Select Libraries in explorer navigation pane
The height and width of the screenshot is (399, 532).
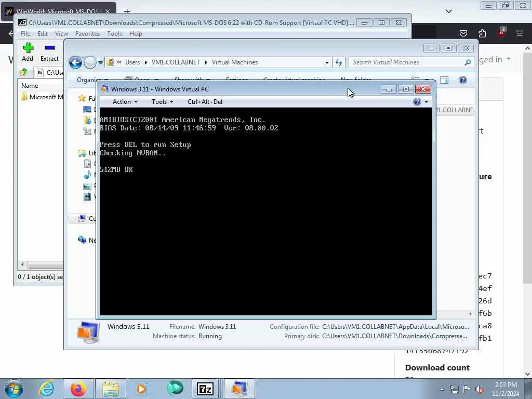pos(82,153)
